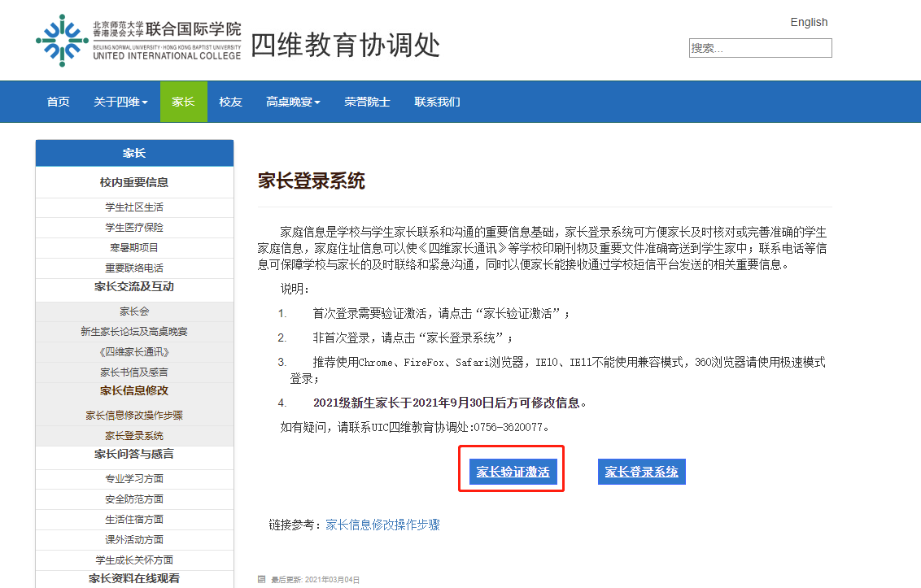Open 《四维家长通讯》 in the sidebar
The width and height of the screenshot is (921, 588).
(x=134, y=352)
